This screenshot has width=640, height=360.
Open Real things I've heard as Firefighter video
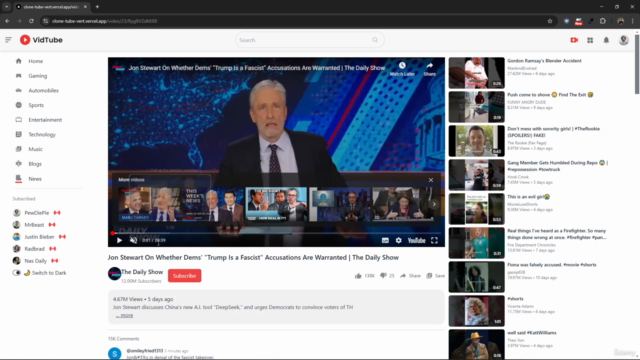click(x=476, y=243)
